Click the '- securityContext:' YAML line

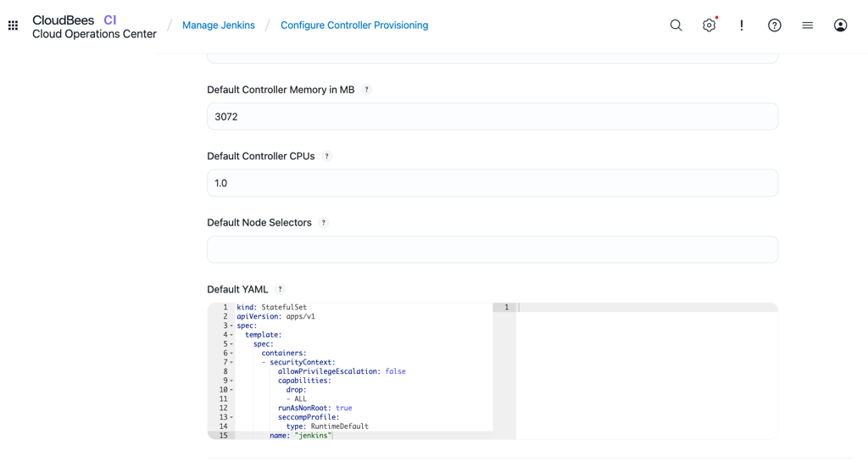click(298, 363)
